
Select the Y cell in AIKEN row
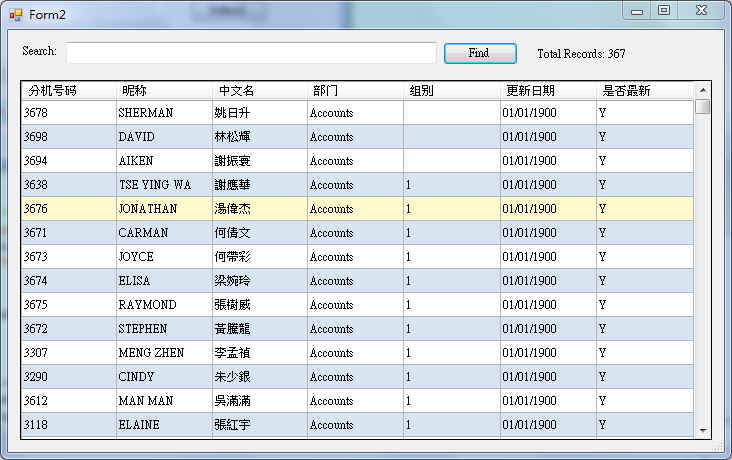coord(645,161)
